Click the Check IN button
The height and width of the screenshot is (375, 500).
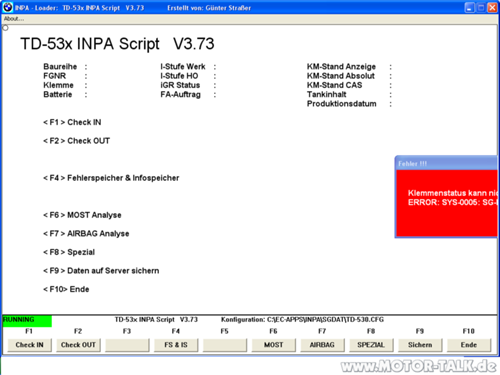29,345
